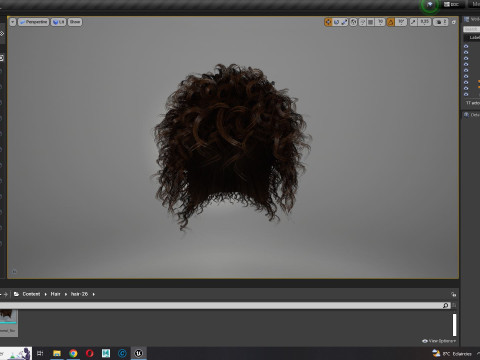This screenshot has width=480, height=360.
Task: Select the Translate transform mode
Action: [x=328, y=22]
